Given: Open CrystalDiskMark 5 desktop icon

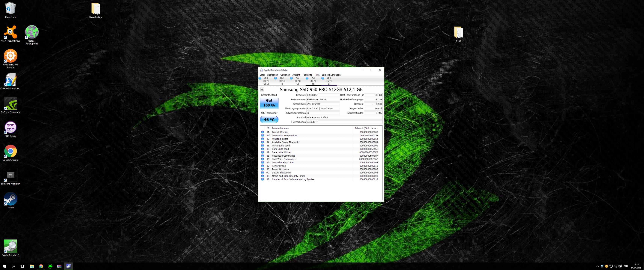Looking at the screenshot, I should pyautogui.click(x=10, y=247).
